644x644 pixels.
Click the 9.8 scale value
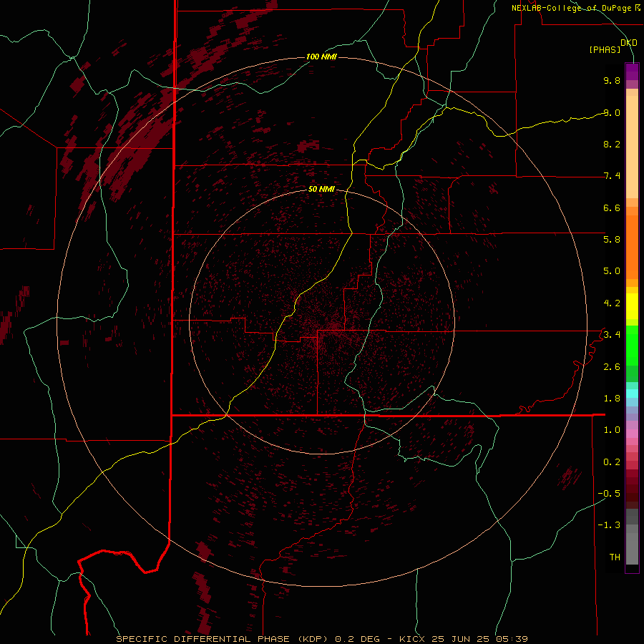[x=612, y=80]
